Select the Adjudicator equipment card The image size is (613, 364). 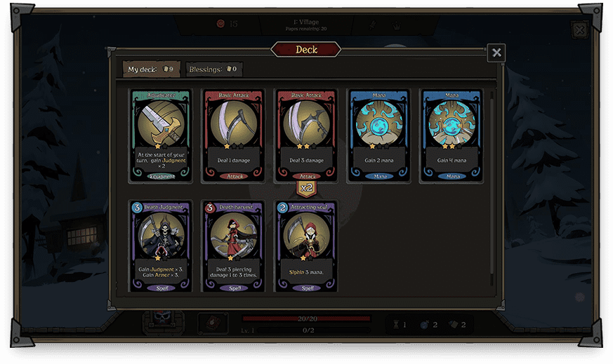161,135
